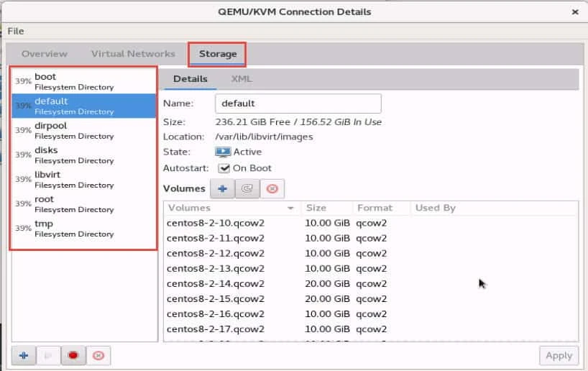588x371 pixels.
Task: Open the File menu
Action: pos(16,31)
